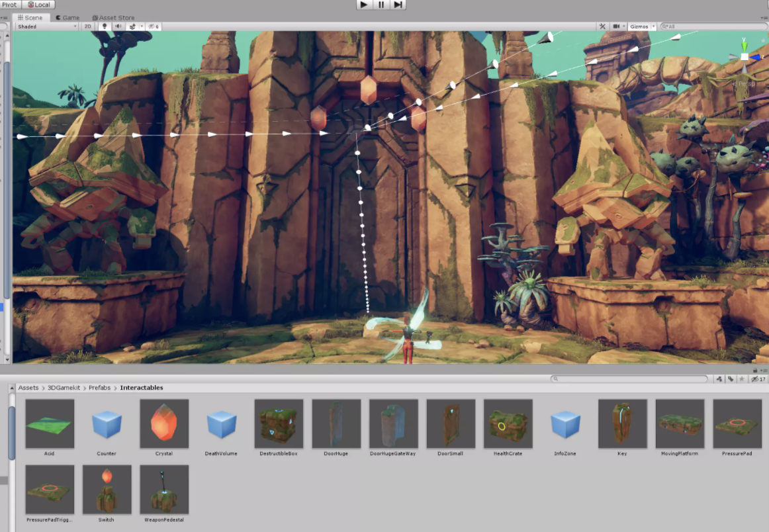Image resolution: width=769 pixels, height=532 pixels.
Task: Toggle scene lighting with the bulb icon
Action: (x=105, y=26)
